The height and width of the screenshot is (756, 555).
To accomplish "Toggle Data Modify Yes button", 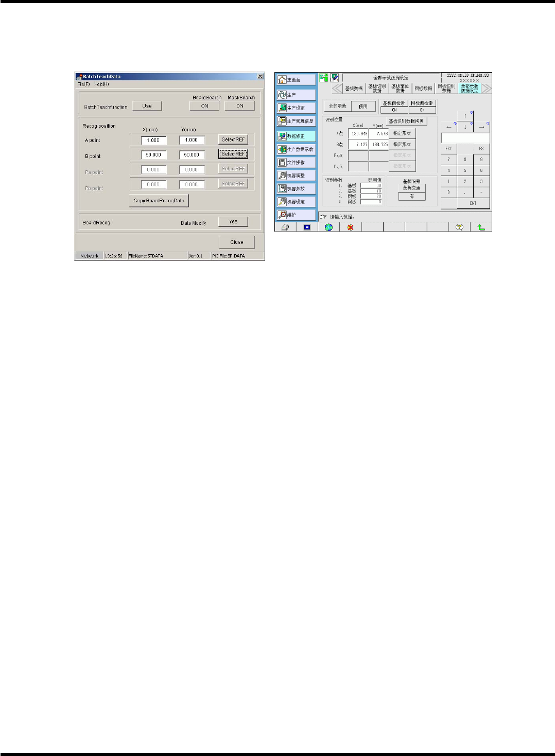I will pyautogui.click(x=233, y=221).
